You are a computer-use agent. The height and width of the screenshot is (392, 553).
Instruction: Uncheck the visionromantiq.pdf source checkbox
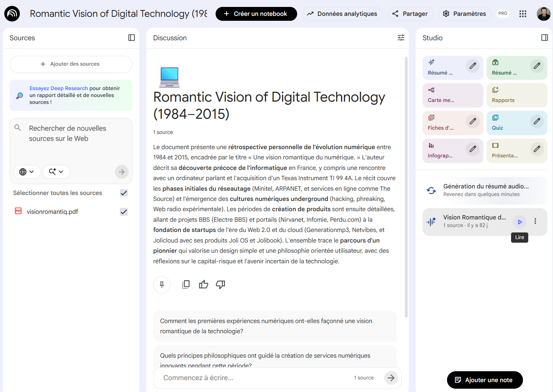pos(124,212)
